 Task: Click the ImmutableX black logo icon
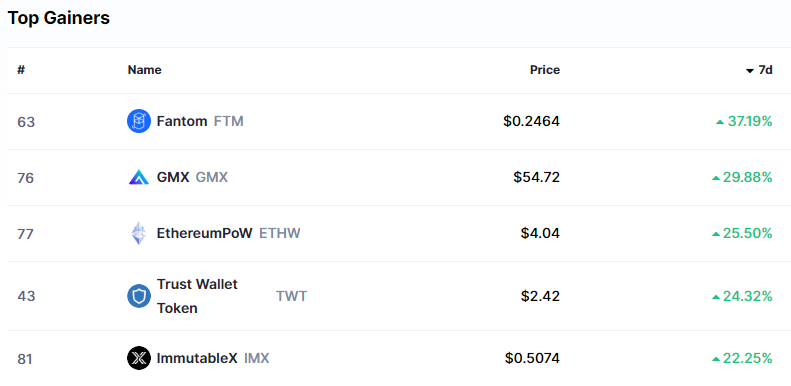click(x=139, y=358)
